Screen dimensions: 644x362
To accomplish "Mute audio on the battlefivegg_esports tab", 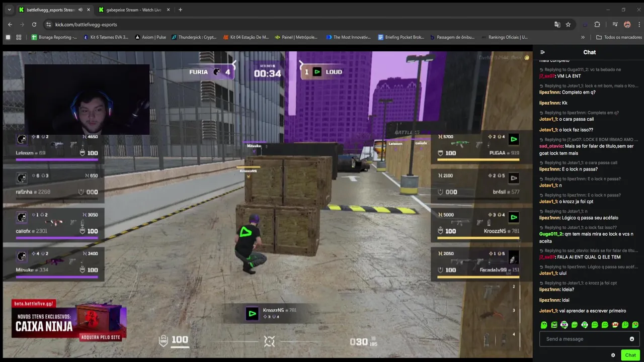I will tap(80, 10).
